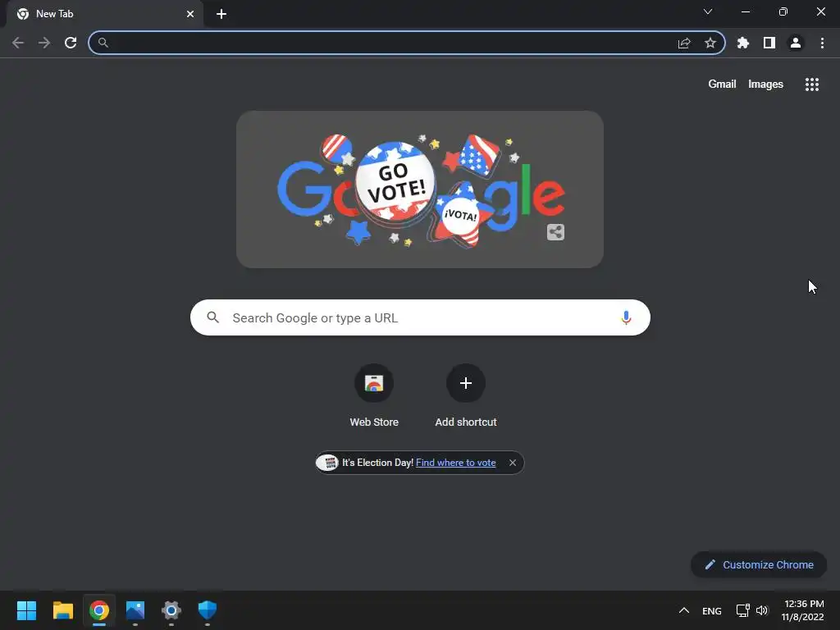Open the Images link
This screenshot has height=630, width=840.
pos(765,84)
